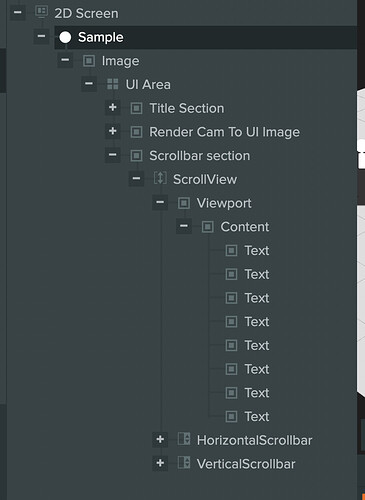Expand the VerticalScrollbar node
Screen dimensions: 365x500
coord(160,463)
